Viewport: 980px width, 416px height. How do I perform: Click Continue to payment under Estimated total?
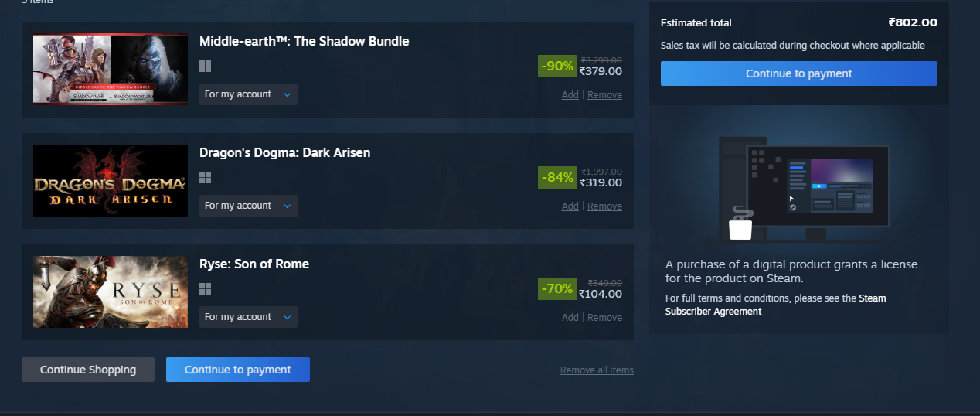(798, 73)
